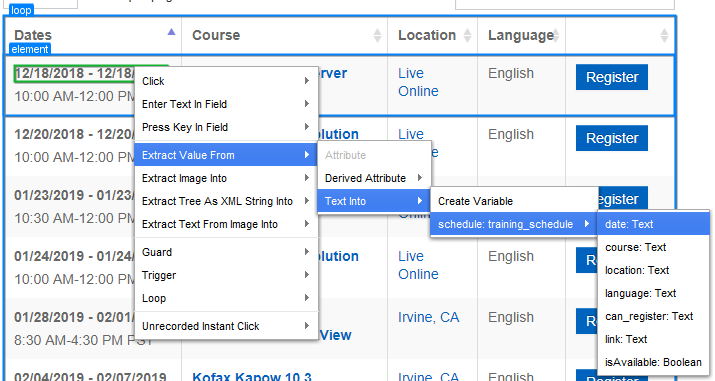Choose Unrecorded Instant Click
The image size is (715, 381).
pos(226,326)
